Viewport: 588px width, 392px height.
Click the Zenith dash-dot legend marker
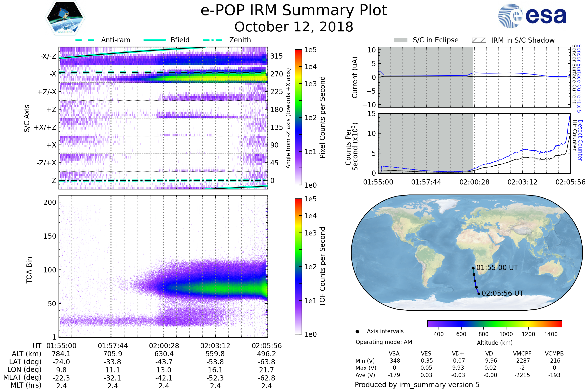(x=213, y=40)
